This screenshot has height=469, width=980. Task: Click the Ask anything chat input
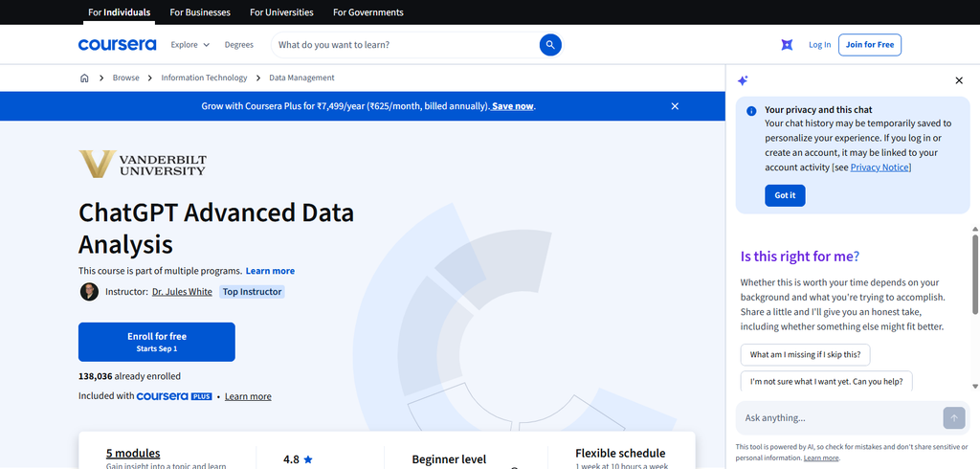click(840, 417)
